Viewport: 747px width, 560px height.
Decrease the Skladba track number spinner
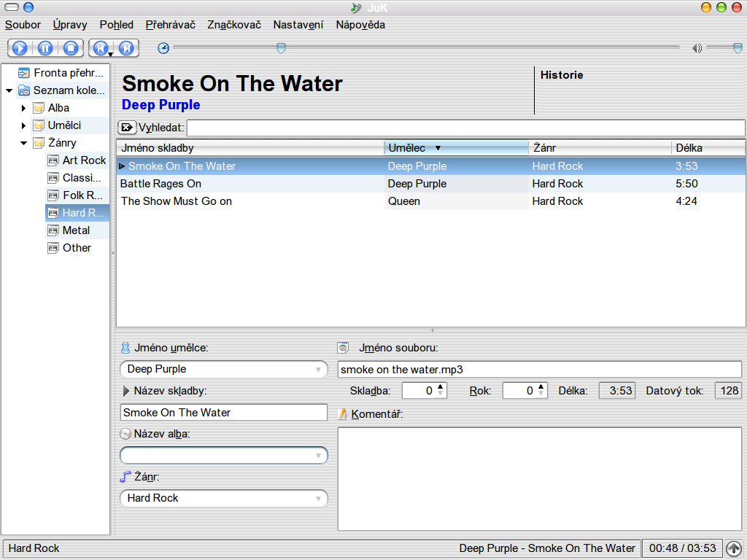[x=440, y=394]
